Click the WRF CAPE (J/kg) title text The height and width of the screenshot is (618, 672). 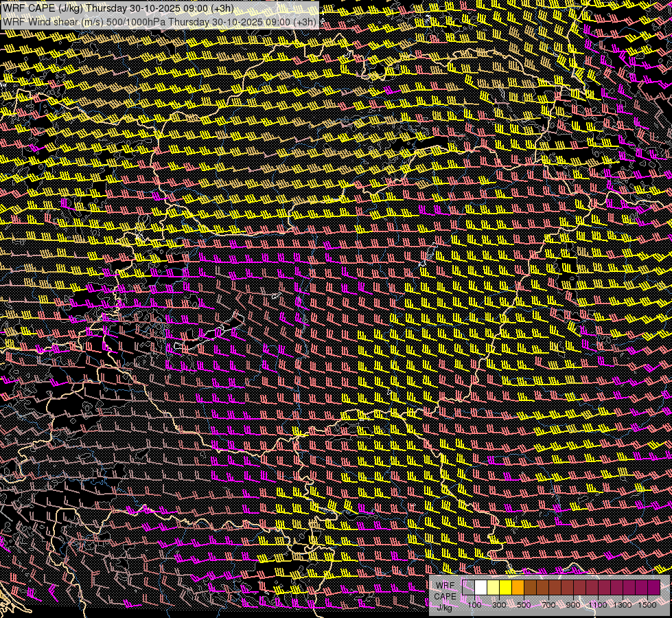click(43, 8)
